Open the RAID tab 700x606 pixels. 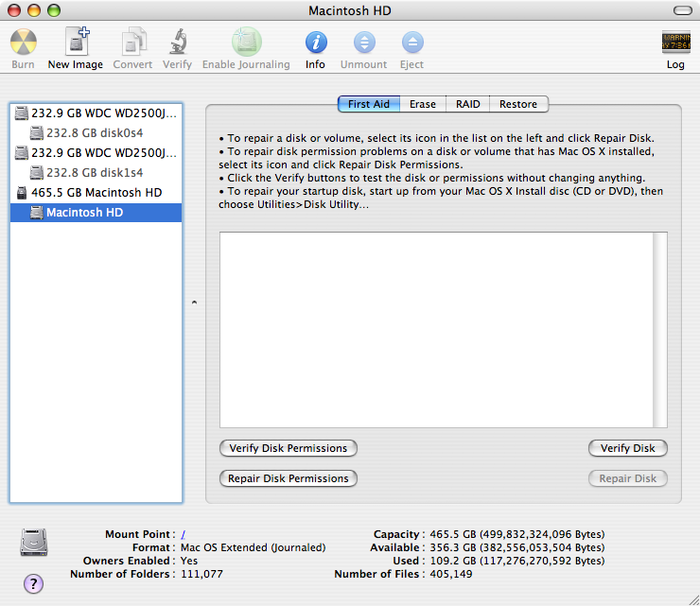(x=468, y=104)
